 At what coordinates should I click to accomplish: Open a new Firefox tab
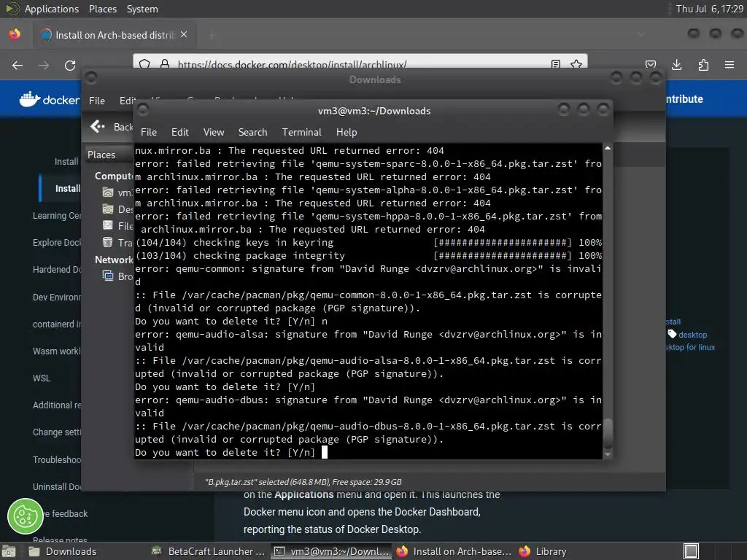[x=212, y=35]
